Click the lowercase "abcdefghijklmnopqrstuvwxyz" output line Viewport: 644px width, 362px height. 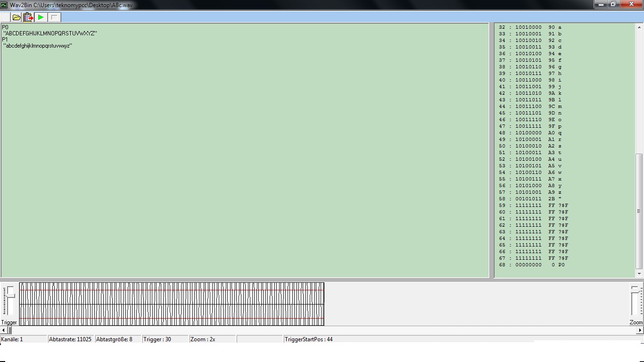38,46
